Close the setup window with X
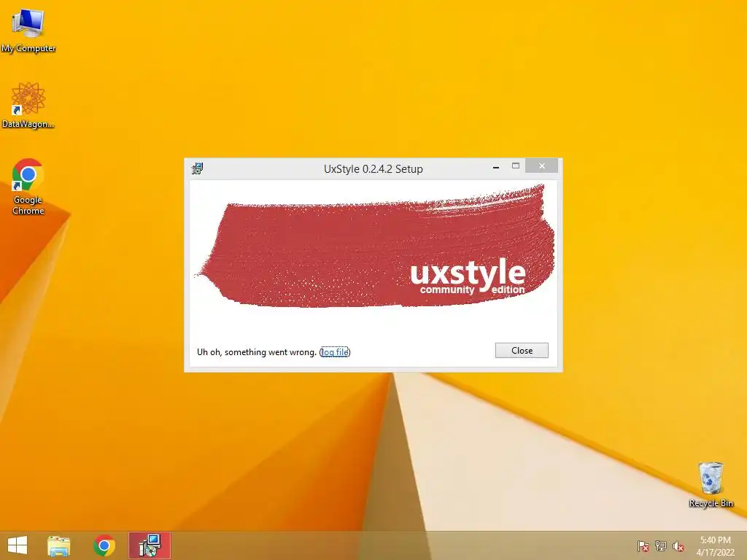This screenshot has height=560, width=747. 542,166
